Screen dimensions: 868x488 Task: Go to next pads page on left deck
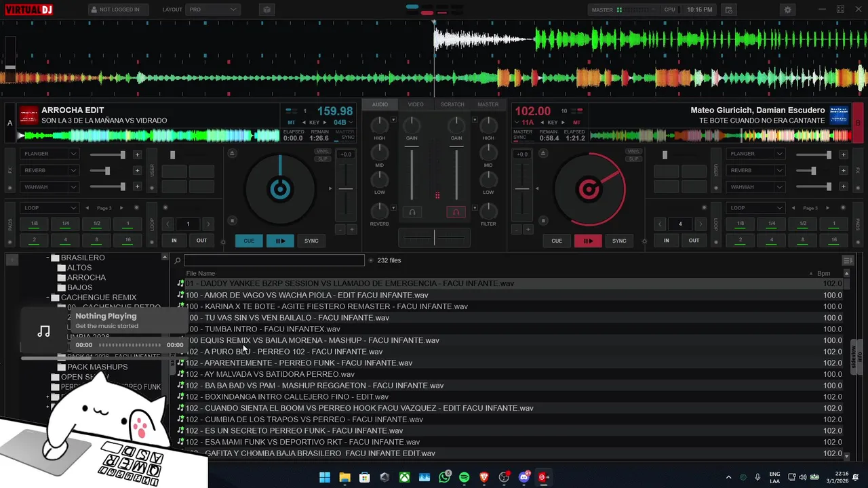pos(121,208)
